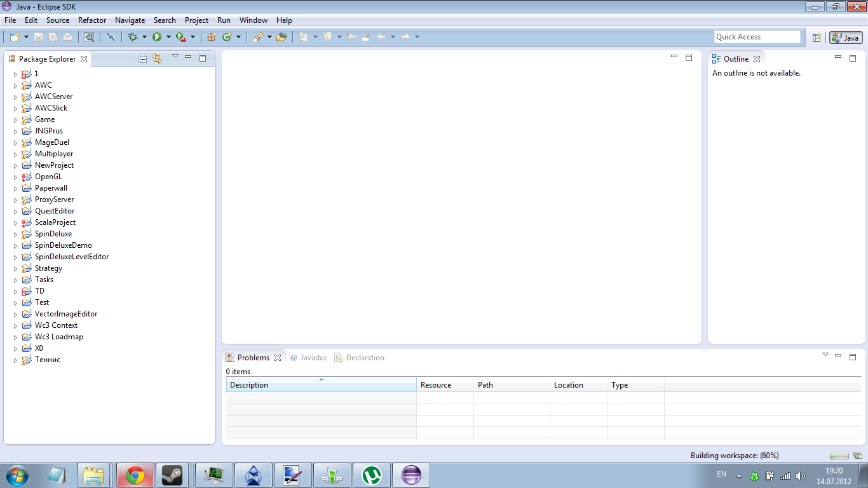Image resolution: width=868 pixels, height=488 pixels.
Task: Open the New wizard dropdown arrow
Action: [x=26, y=37]
